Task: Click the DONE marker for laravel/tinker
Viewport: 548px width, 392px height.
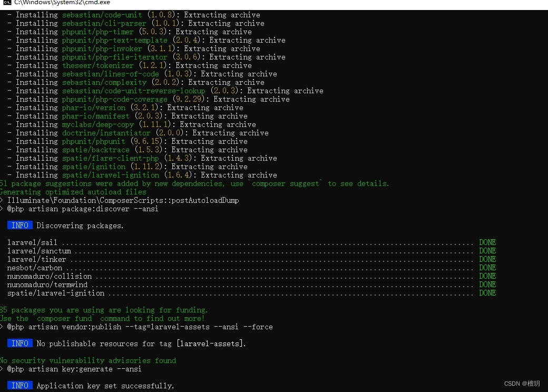Action: click(487, 259)
